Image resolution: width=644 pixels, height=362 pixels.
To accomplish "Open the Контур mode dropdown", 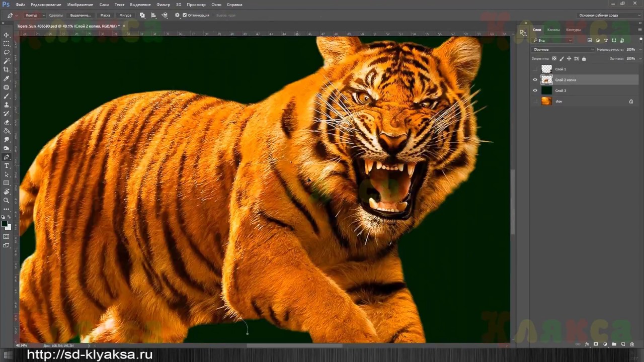I will 35,16.
